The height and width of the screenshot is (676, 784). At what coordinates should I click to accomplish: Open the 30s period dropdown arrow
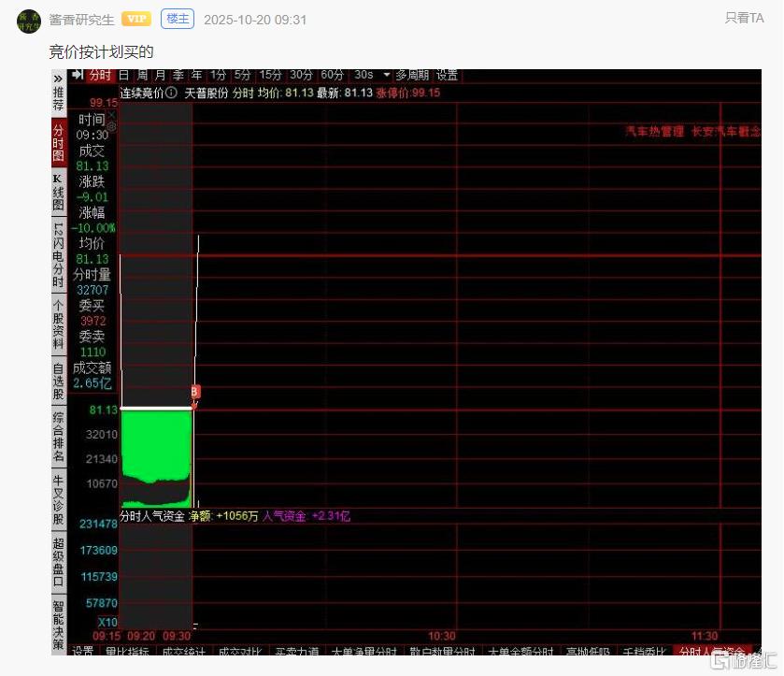click(387, 75)
